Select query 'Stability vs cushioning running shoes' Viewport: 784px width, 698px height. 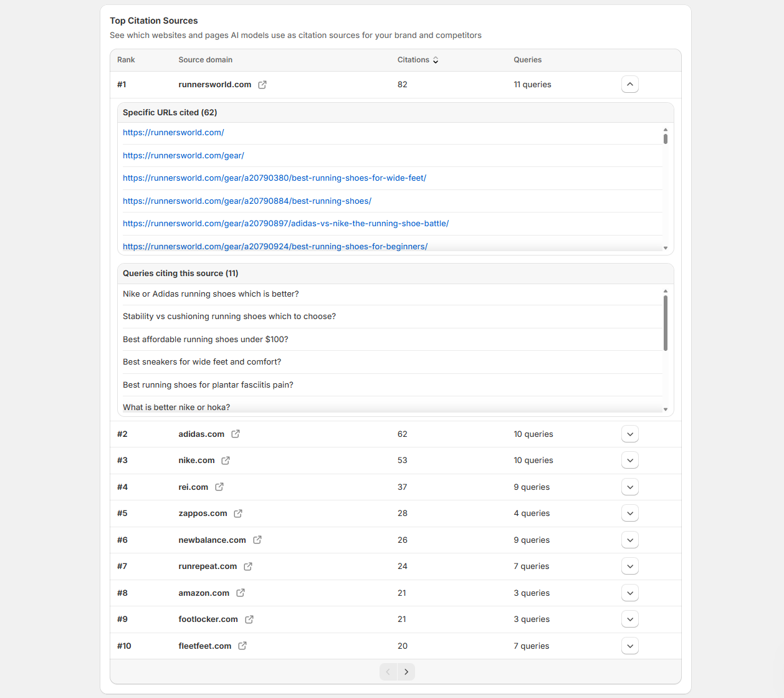pos(229,317)
